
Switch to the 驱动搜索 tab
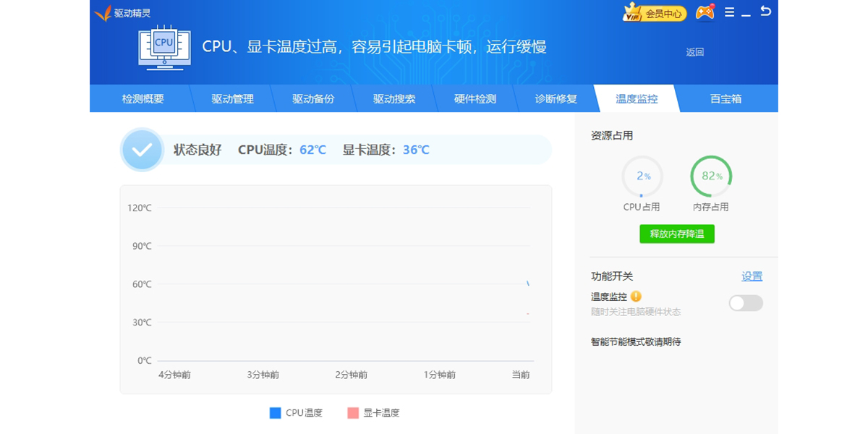click(x=394, y=99)
